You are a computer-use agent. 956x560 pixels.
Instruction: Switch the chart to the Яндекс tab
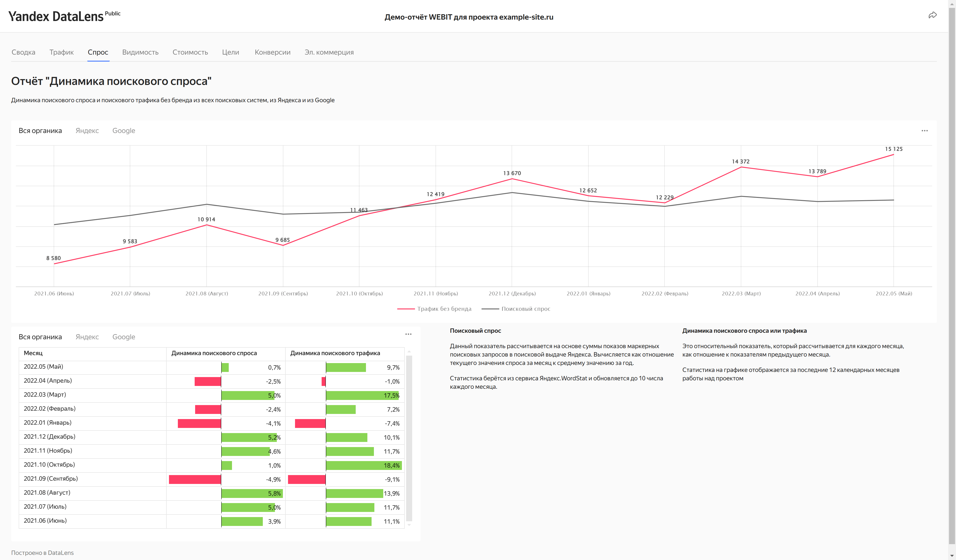point(87,131)
